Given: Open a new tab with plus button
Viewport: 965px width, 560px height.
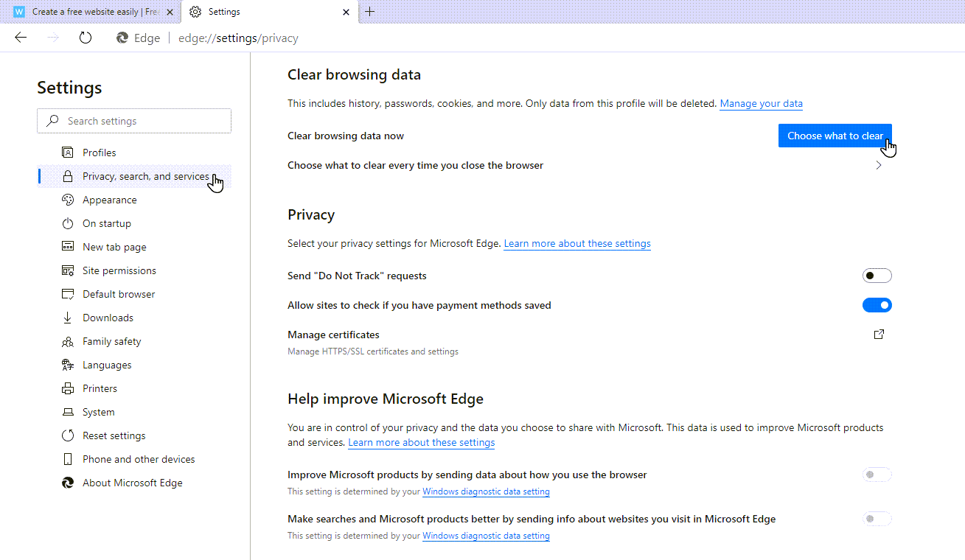Looking at the screenshot, I should [370, 11].
